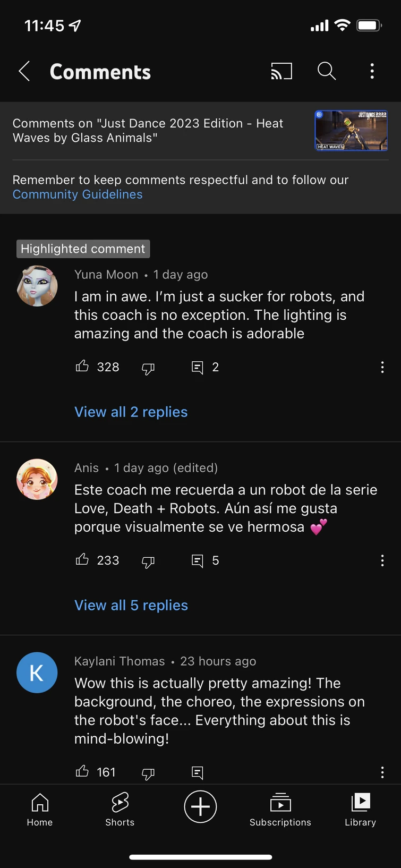Tap the reply icon on Yuna Moon's comment
Viewport: 401px width, 868px height.
click(198, 367)
